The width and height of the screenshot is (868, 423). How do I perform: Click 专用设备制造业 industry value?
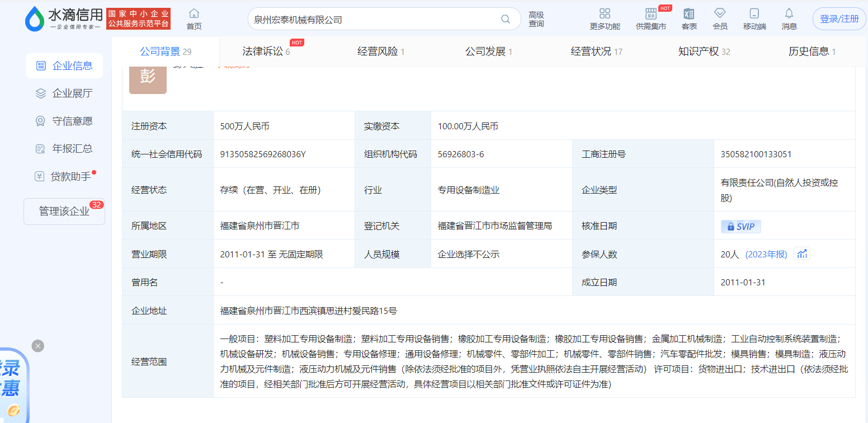(x=469, y=190)
